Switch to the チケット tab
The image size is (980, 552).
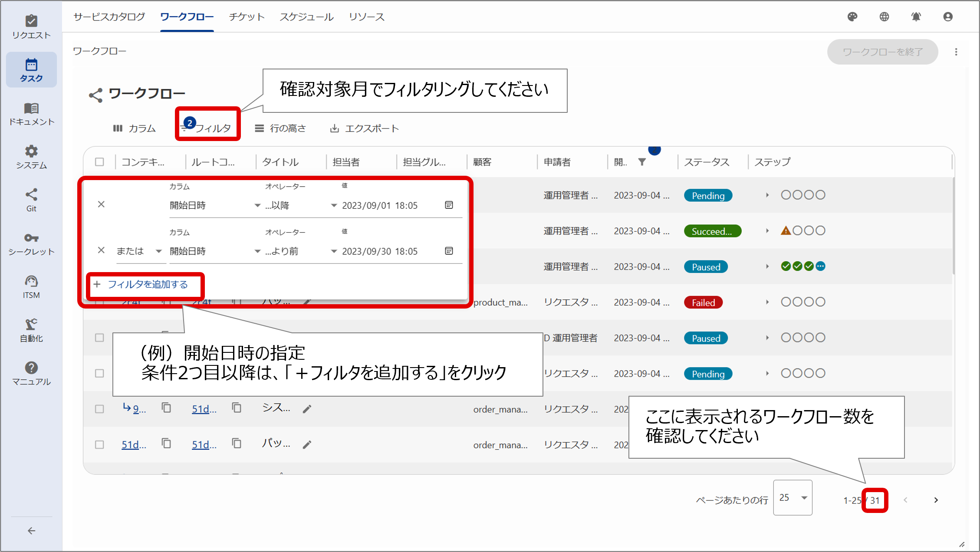pos(247,16)
